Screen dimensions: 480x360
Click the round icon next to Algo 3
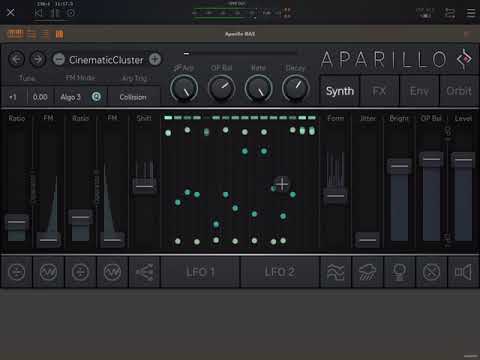click(96, 97)
